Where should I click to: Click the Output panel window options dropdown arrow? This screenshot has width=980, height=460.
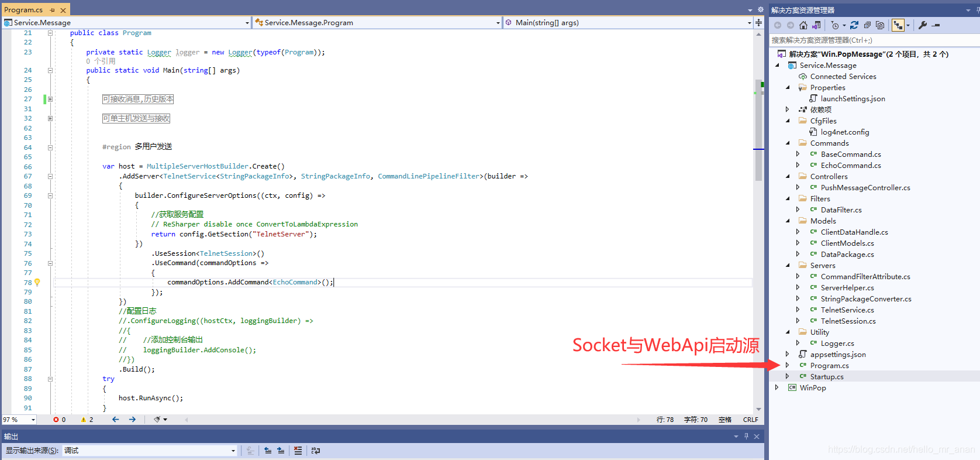click(x=736, y=437)
